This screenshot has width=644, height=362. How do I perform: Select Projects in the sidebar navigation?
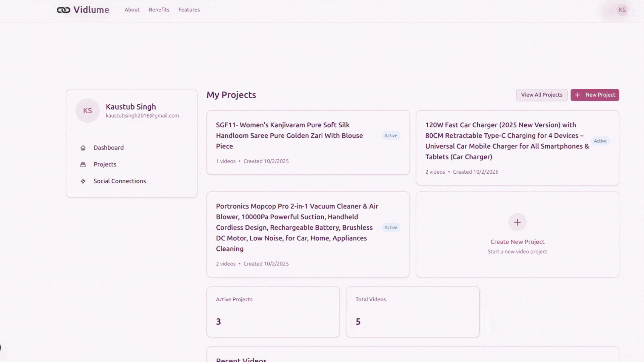click(x=105, y=164)
